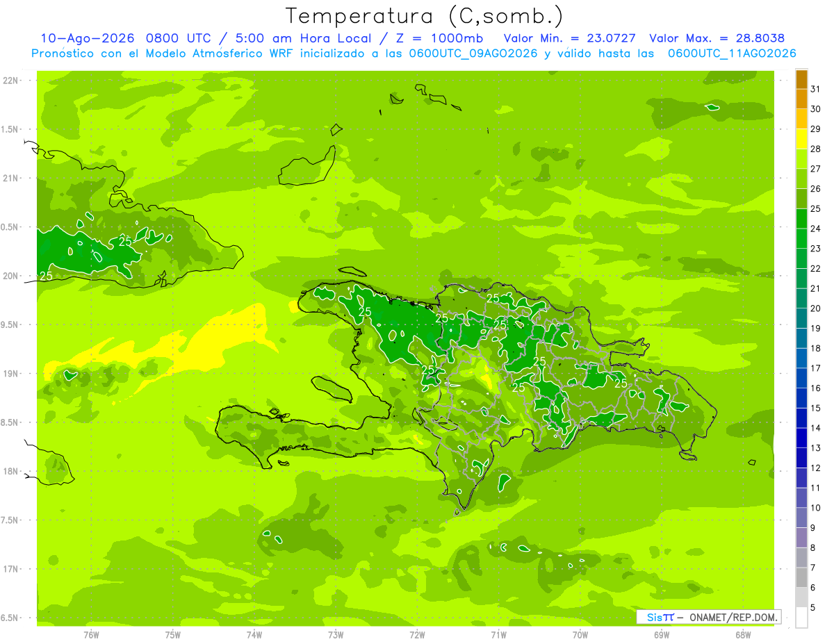Click the "18N" latitude label
Image resolution: width=834 pixels, height=644 pixels.
10,472
